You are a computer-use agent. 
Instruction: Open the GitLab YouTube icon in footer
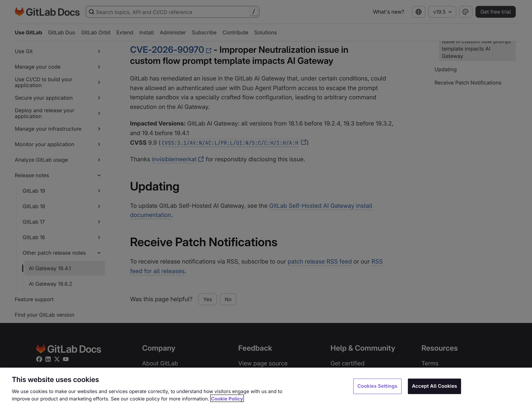click(66, 359)
